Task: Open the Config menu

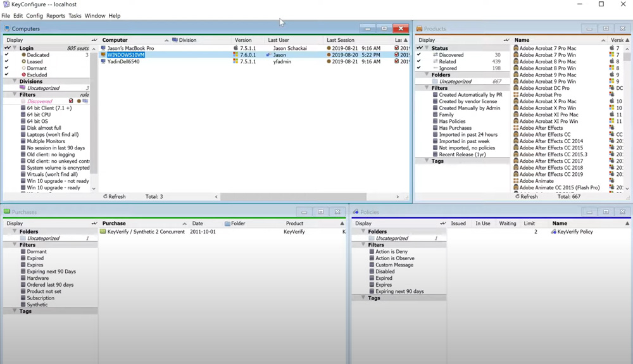Action: pyautogui.click(x=34, y=16)
